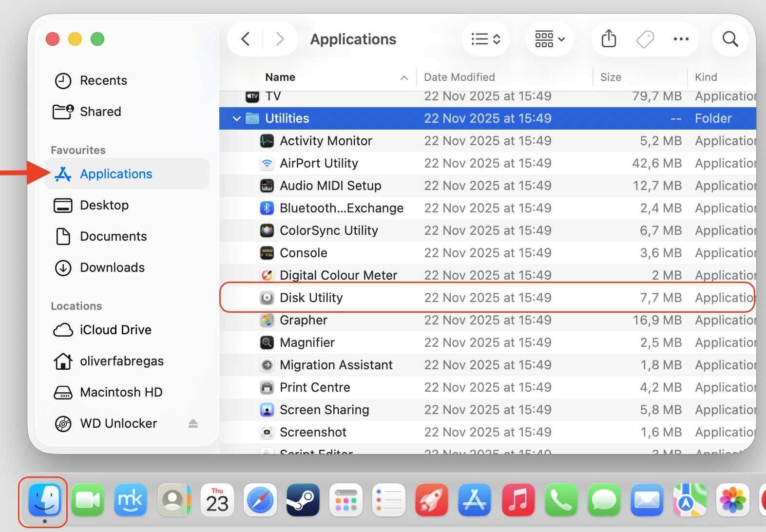The height and width of the screenshot is (532, 766).
Task: Open Launchpad apps grid in the Dock
Action: [x=346, y=500]
